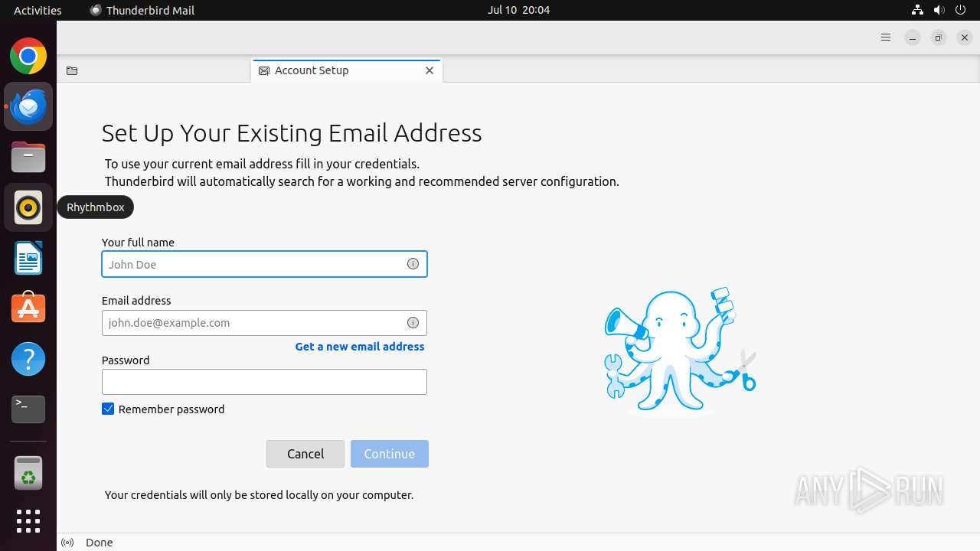
Task: Launch Google Chrome from the dock
Action: click(x=28, y=57)
